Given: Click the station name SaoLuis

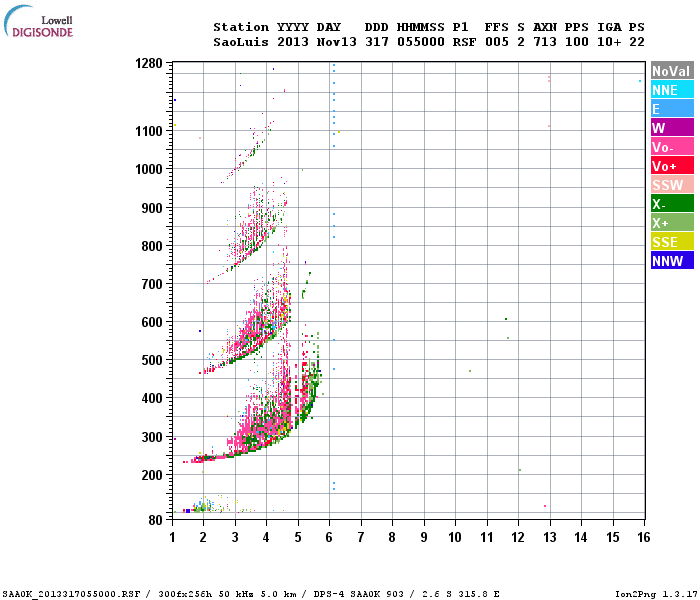Looking at the screenshot, I should pyautogui.click(x=241, y=42).
